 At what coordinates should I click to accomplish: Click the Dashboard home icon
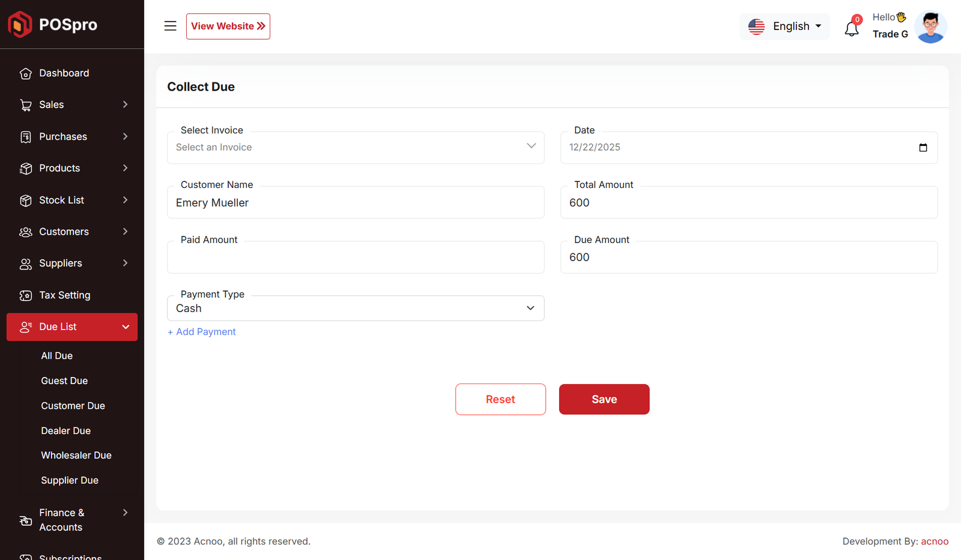pos(25,73)
